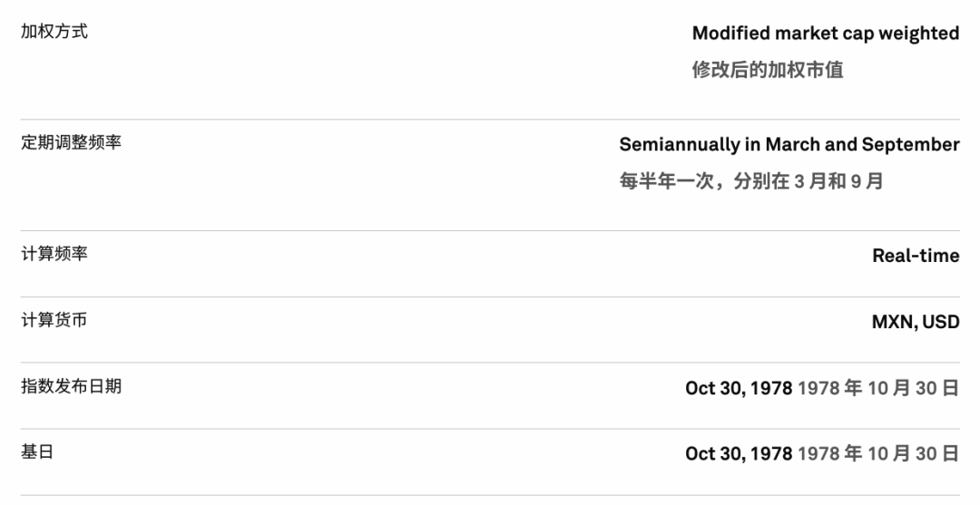Click the 'Real-time' value
Image resolution: width=980 pixels, height=505 pixels.
pyautogui.click(x=916, y=256)
